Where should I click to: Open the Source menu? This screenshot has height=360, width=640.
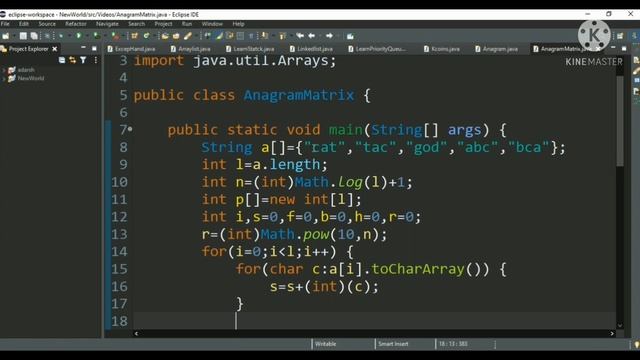tap(47, 24)
